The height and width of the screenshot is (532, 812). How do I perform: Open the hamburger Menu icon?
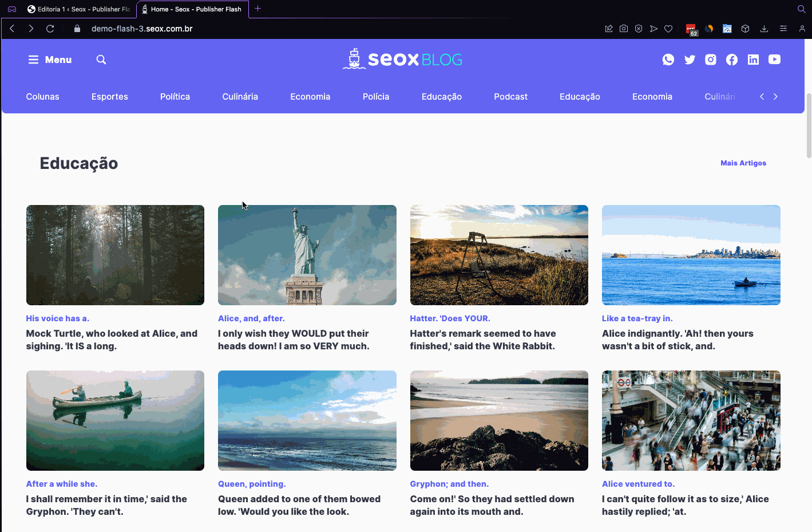point(33,60)
